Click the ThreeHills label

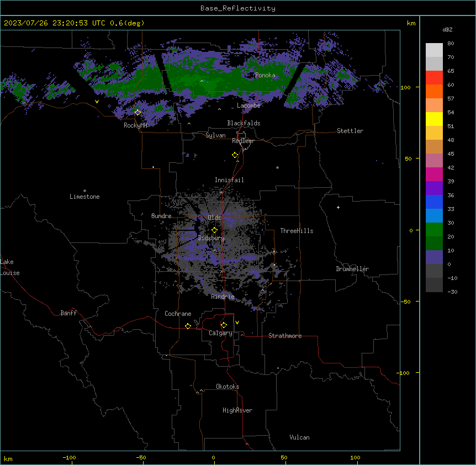click(297, 231)
